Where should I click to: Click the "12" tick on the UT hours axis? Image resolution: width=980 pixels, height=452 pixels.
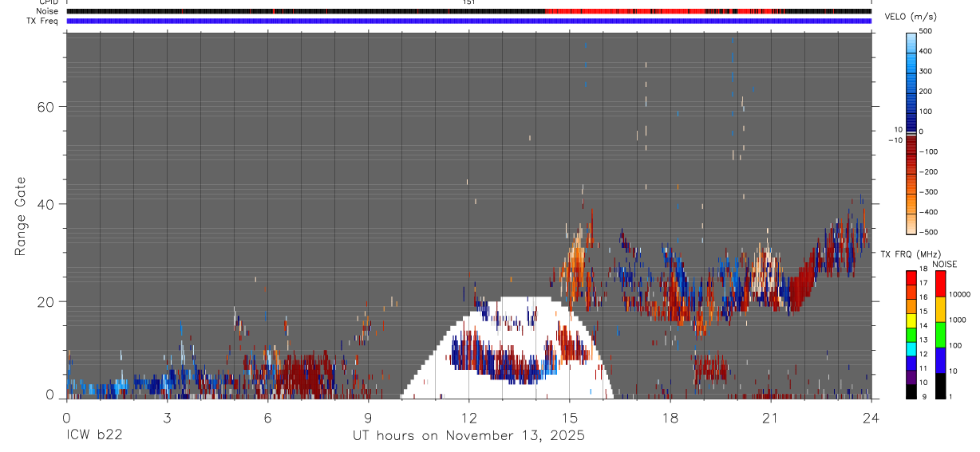pyautogui.click(x=468, y=417)
